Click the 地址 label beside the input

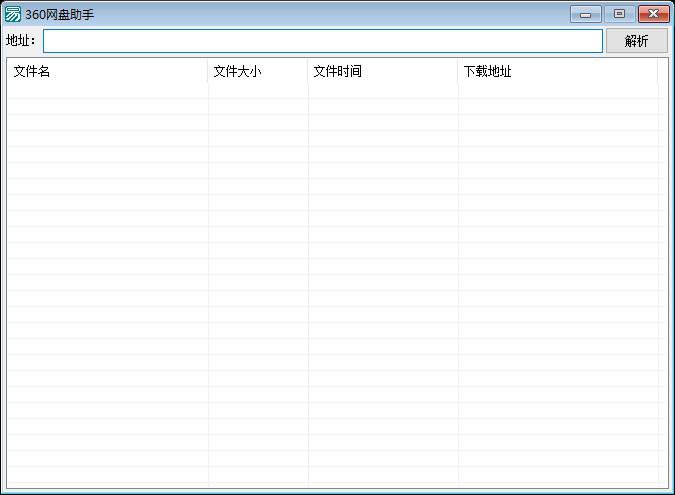pyautogui.click(x=20, y=41)
